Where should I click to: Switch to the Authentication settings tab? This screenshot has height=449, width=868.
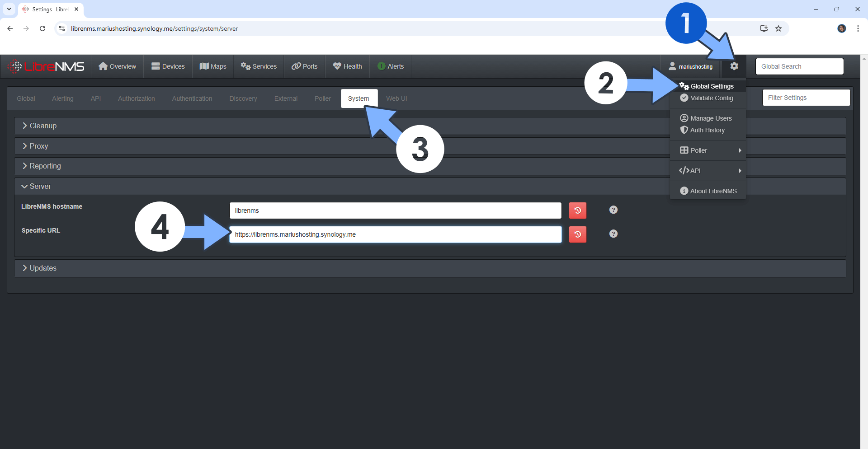tap(192, 98)
